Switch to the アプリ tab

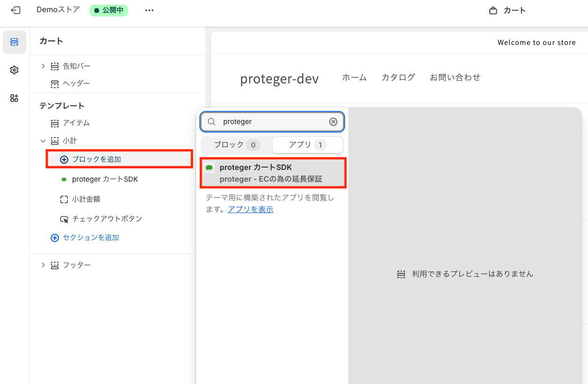[308, 145]
